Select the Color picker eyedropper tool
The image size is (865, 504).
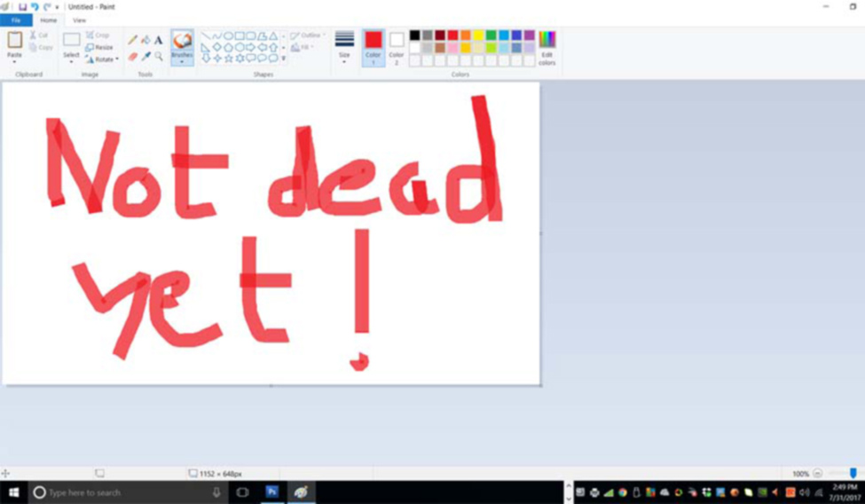pyautogui.click(x=145, y=56)
